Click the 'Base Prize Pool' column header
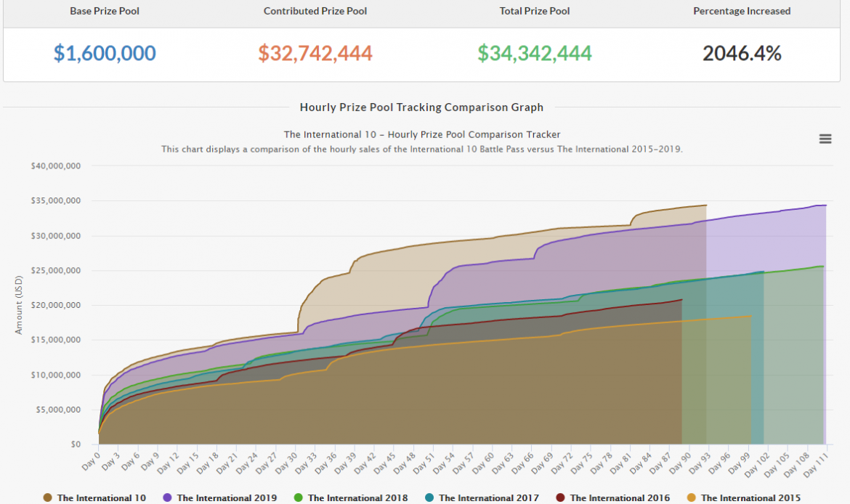The height and width of the screenshot is (504, 850). pyautogui.click(x=105, y=11)
